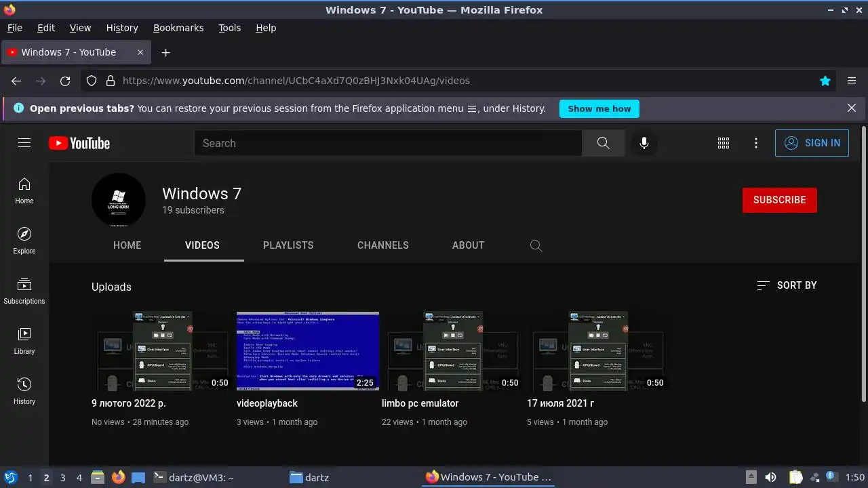868x488 pixels.
Task: Click the YouTube search field
Action: (388, 143)
